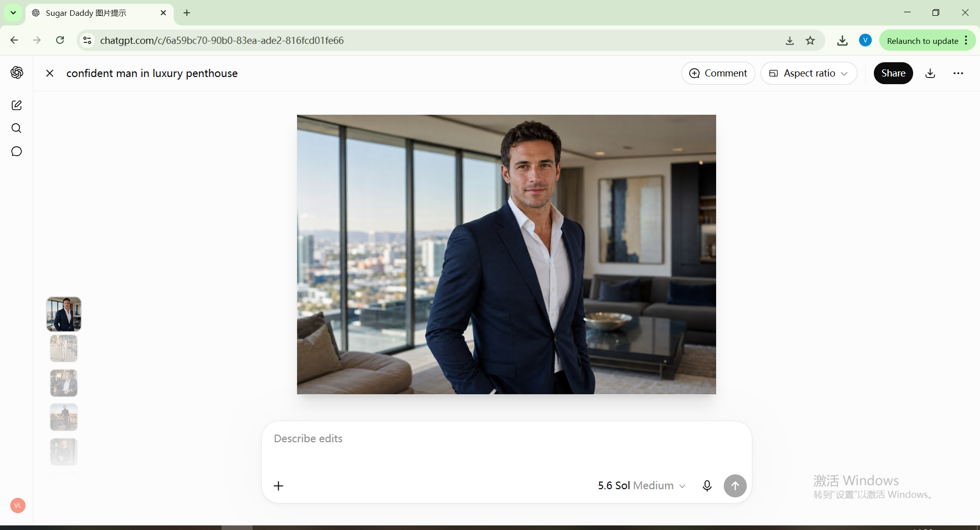Open the 5.6 Sol Medium model selector

click(642, 486)
